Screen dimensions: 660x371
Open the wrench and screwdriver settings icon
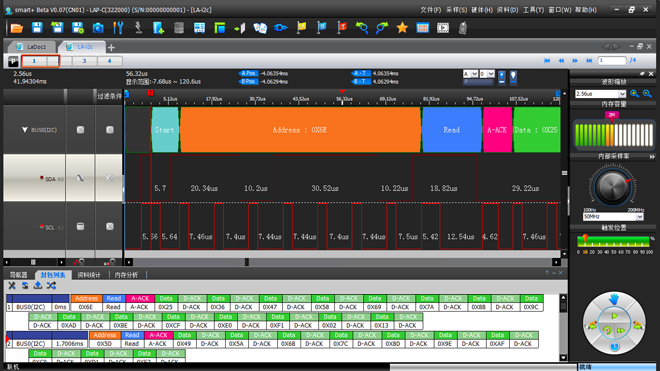tap(118, 28)
